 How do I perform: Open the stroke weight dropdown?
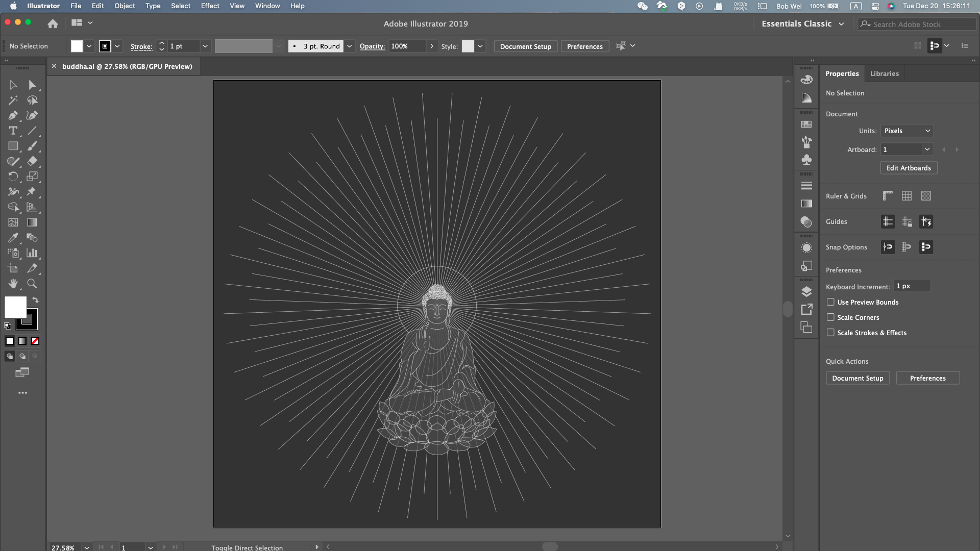point(205,46)
